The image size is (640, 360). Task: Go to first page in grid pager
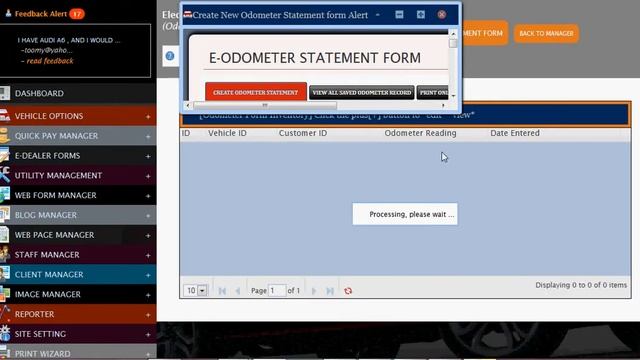222,291
